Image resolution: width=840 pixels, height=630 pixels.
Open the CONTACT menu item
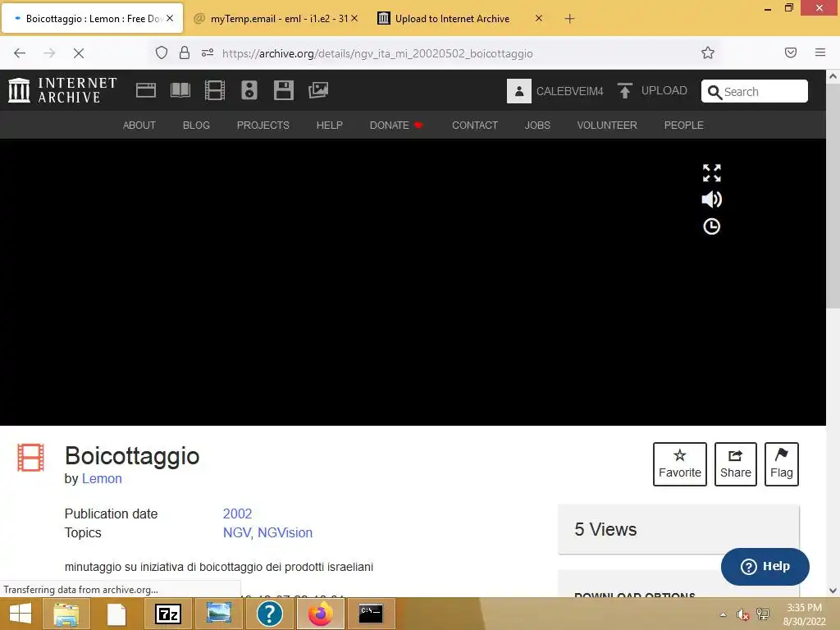click(475, 126)
